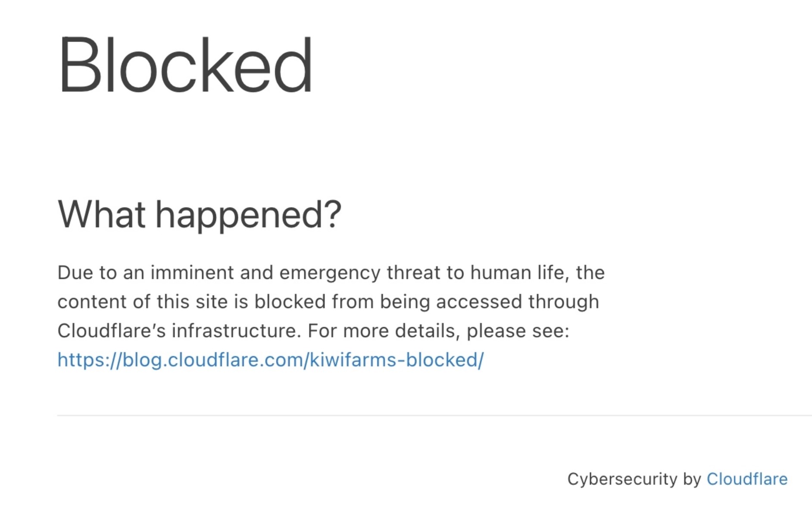
Task: Click the word "threat" in the paragraph
Action: pos(413,272)
